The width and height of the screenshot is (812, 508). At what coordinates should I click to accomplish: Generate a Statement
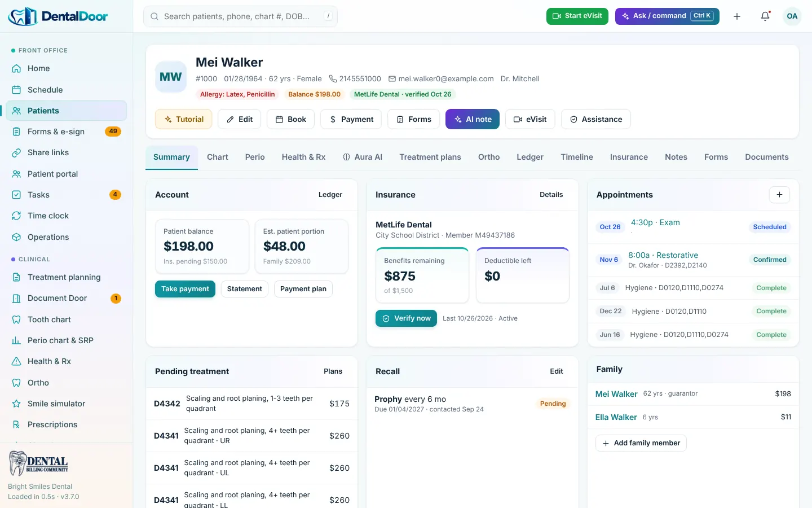245,289
